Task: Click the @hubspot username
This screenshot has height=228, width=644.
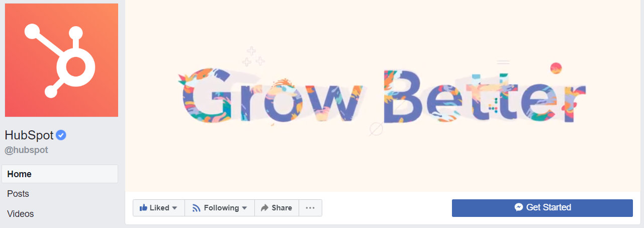Action: pyautogui.click(x=26, y=150)
